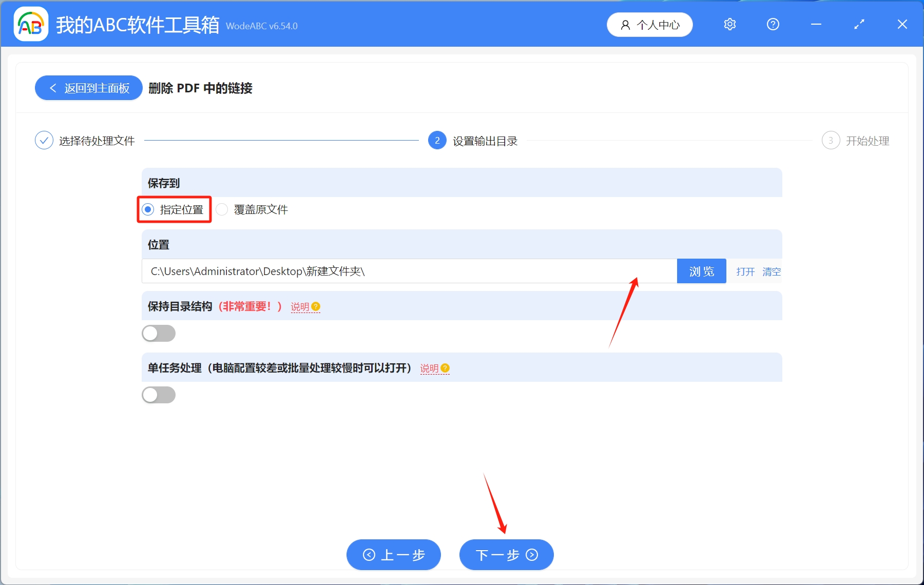The width and height of the screenshot is (924, 585).
Task: Click the 上一步 button
Action: point(393,555)
